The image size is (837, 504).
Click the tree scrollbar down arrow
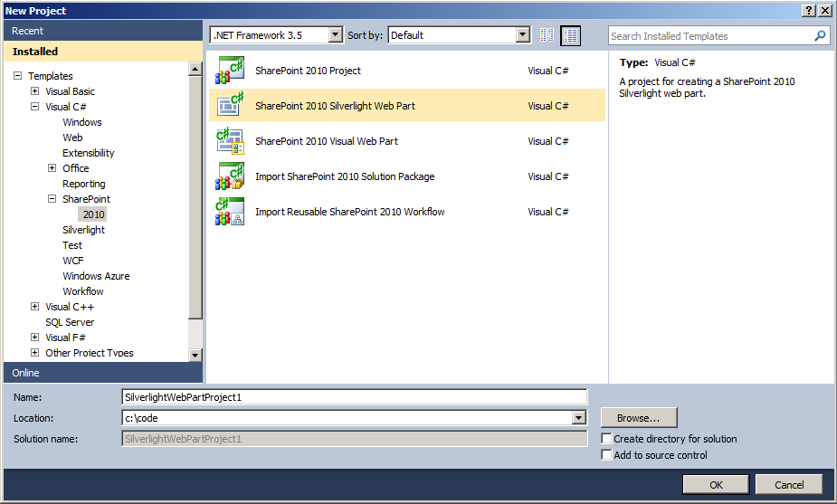195,355
